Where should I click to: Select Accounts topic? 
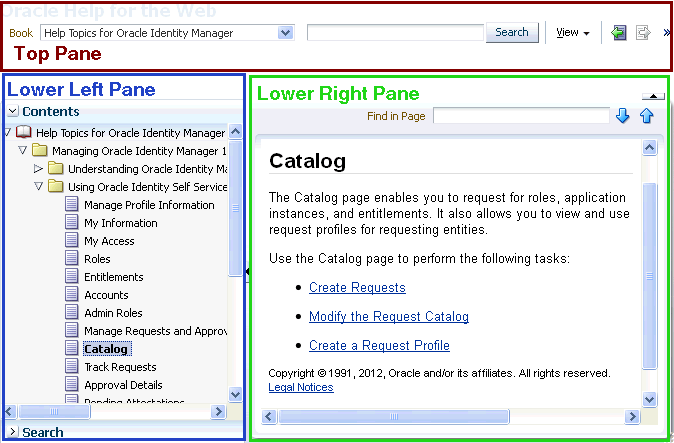(106, 295)
